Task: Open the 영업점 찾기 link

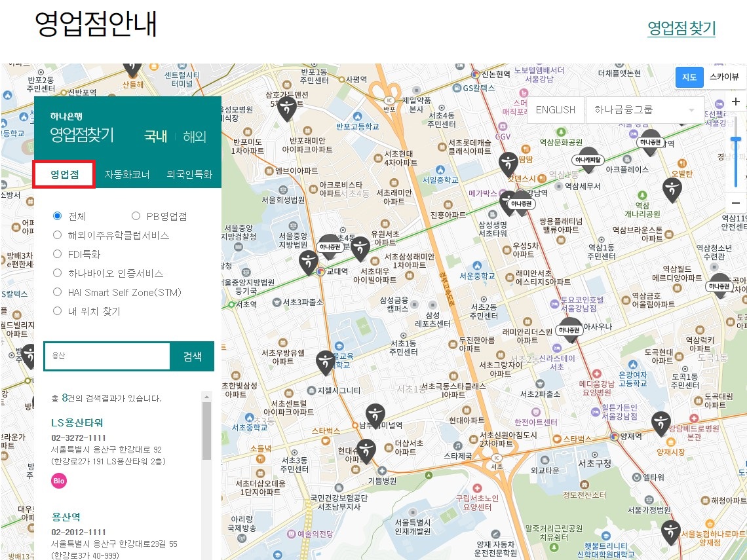Action: pos(681,28)
